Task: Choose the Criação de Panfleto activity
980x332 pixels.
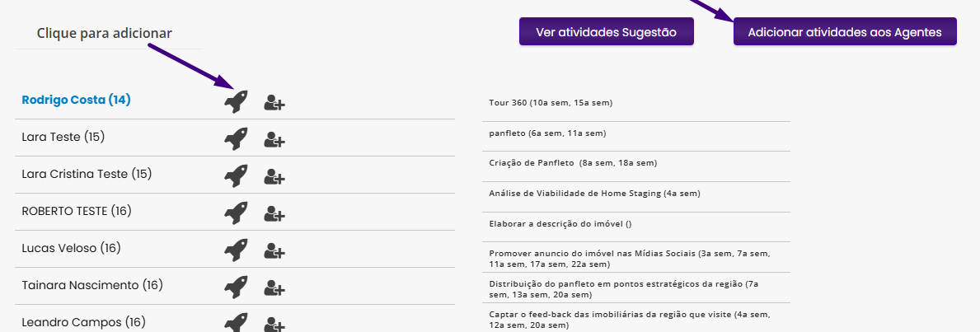Action: pos(573,163)
